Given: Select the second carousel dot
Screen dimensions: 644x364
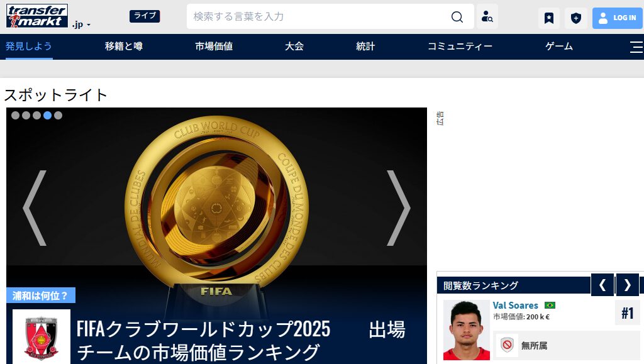Looking at the screenshot, I should point(26,115).
